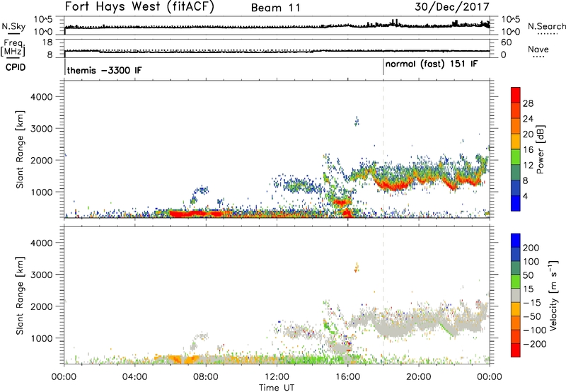Click the 'Time UT' axis label
The height and width of the screenshot is (392, 566).
pos(277,388)
